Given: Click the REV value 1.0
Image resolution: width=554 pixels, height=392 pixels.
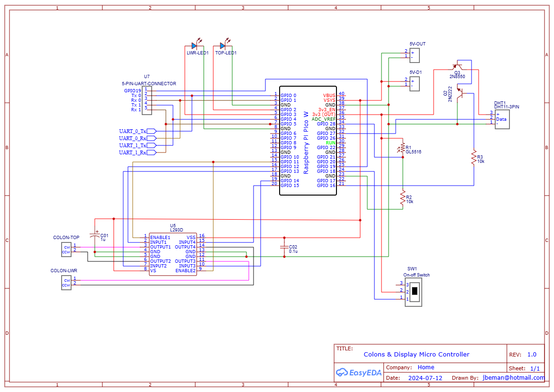Looking at the screenshot, I should (x=532, y=355).
